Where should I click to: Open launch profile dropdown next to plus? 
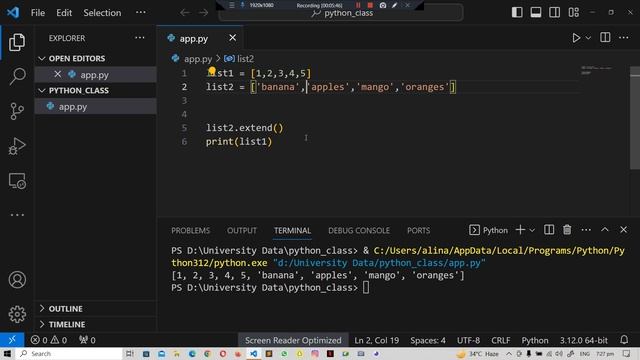pyautogui.click(x=532, y=230)
